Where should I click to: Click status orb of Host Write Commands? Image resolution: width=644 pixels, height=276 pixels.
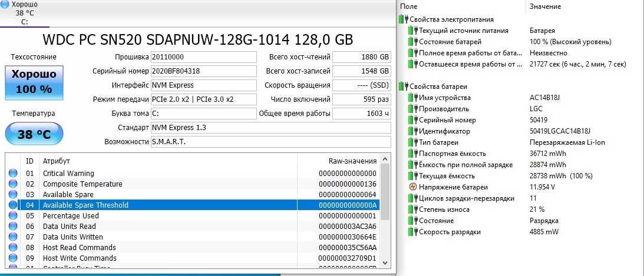click(x=13, y=258)
